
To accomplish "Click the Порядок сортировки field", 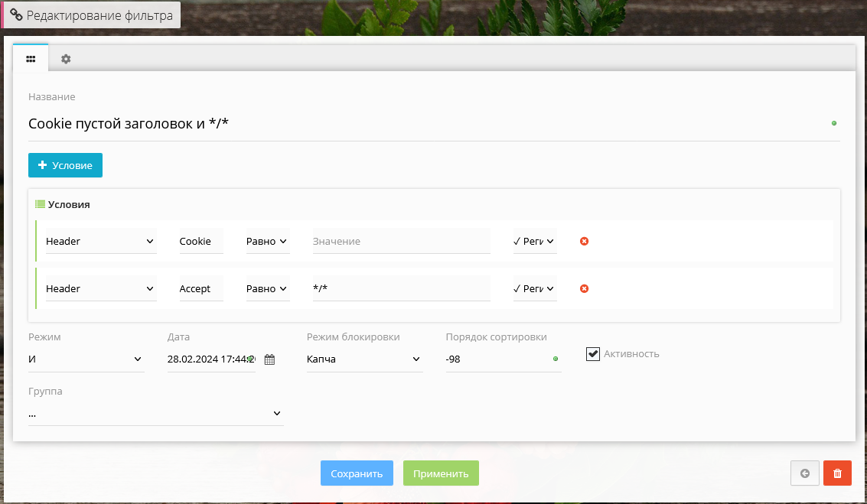I will click(x=497, y=359).
